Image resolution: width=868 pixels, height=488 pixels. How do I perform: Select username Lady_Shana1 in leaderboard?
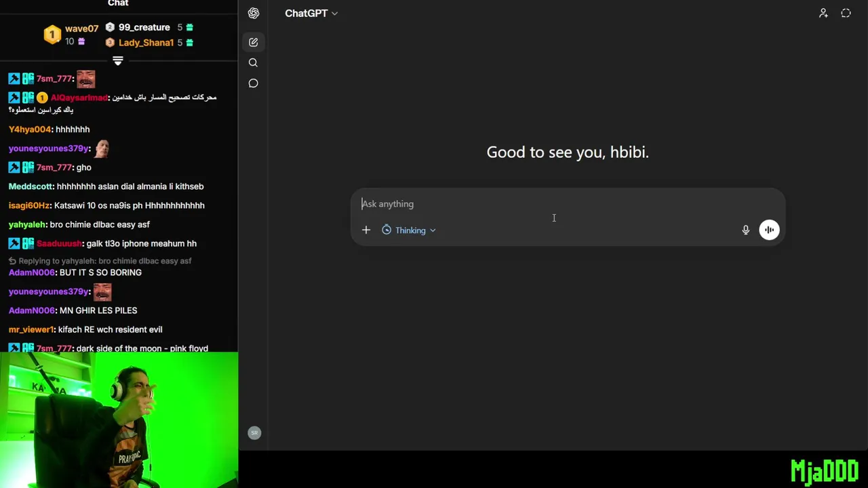[146, 43]
